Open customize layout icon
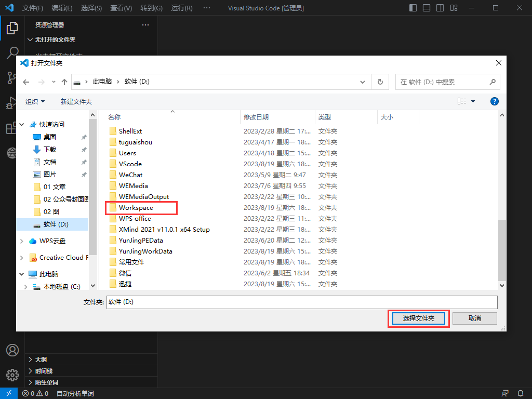This screenshot has height=399, width=532. [454, 8]
